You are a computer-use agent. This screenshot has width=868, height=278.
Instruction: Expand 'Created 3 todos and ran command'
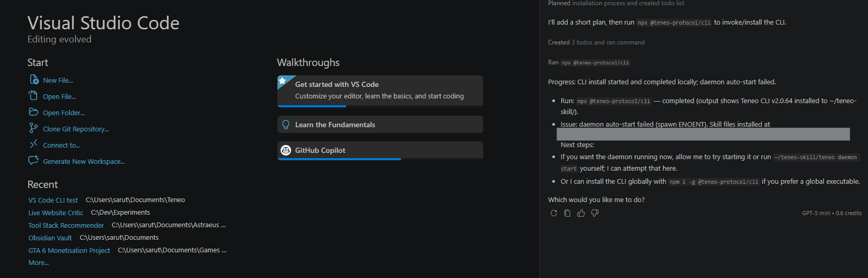[x=596, y=42]
